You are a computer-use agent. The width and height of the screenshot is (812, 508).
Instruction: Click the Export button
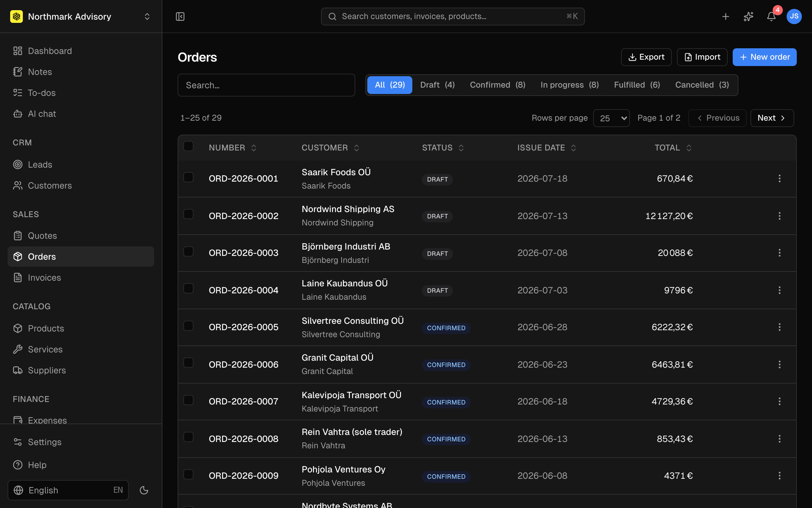[646, 57]
